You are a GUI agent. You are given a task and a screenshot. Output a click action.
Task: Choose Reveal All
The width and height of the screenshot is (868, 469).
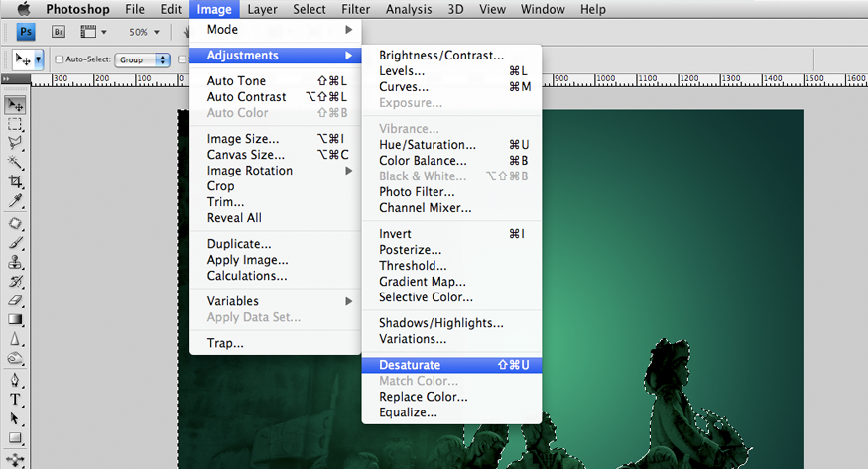275,218
